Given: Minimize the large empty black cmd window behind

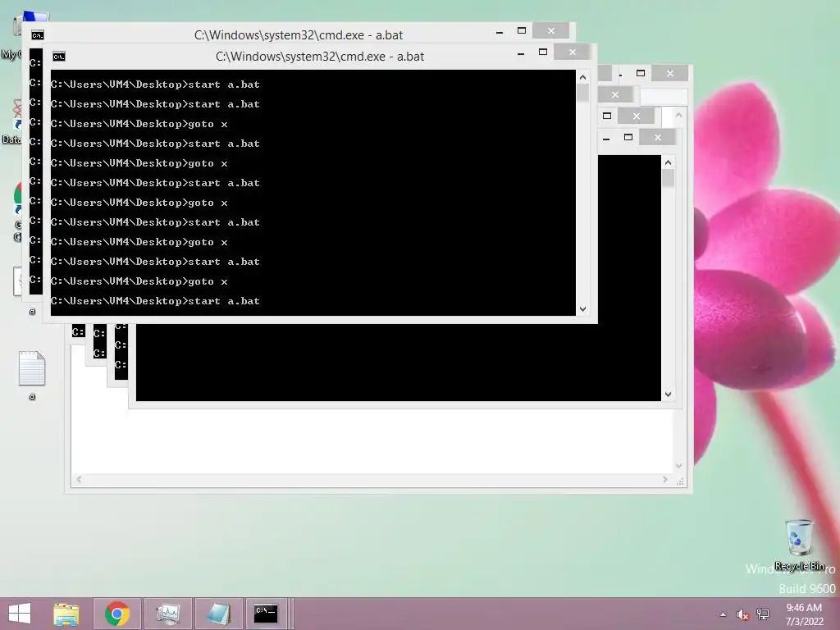Looking at the screenshot, I should 606,139.
